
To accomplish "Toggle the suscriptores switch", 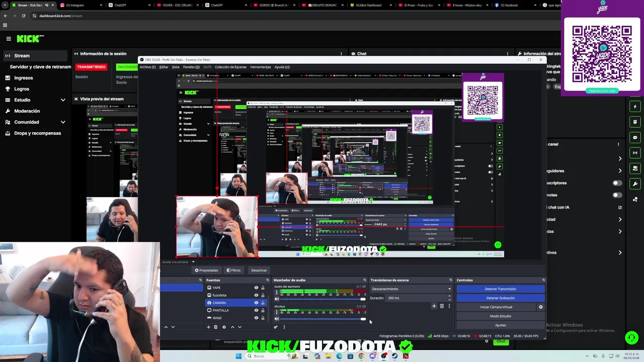I will 617,183.
